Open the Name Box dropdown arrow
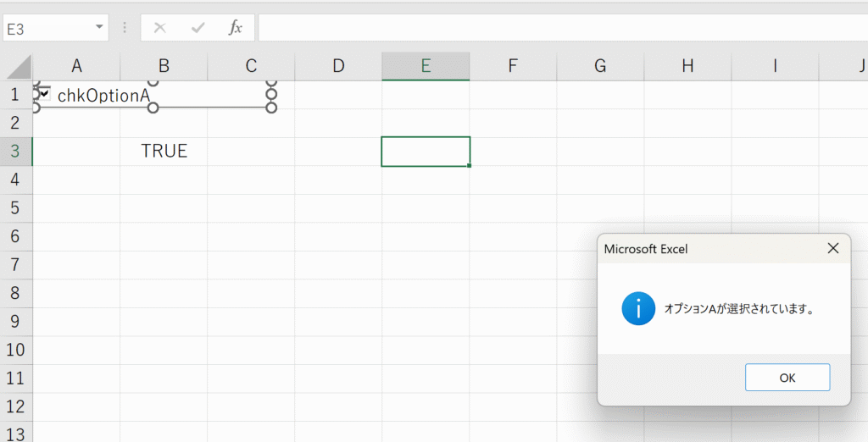Viewport: 868px width, 442px height. (100, 28)
